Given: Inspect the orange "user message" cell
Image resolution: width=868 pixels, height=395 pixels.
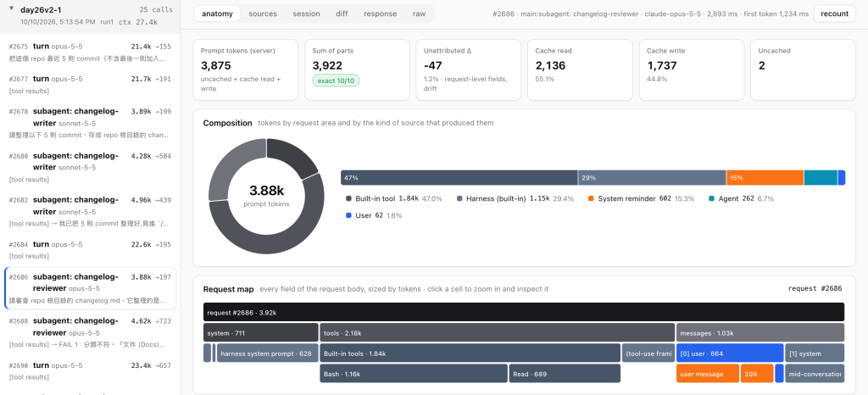Looking at the screenshot, I should pyautogui.click(x=708, y=374).
